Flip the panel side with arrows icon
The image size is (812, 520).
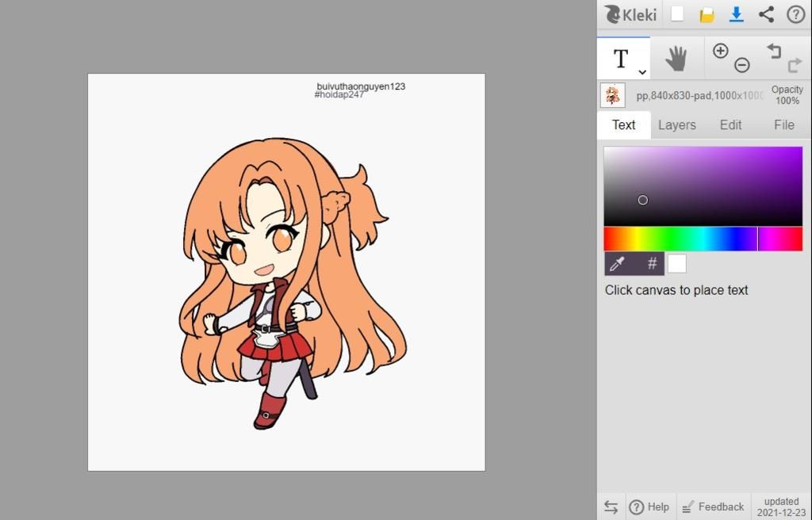pos(611,507)
